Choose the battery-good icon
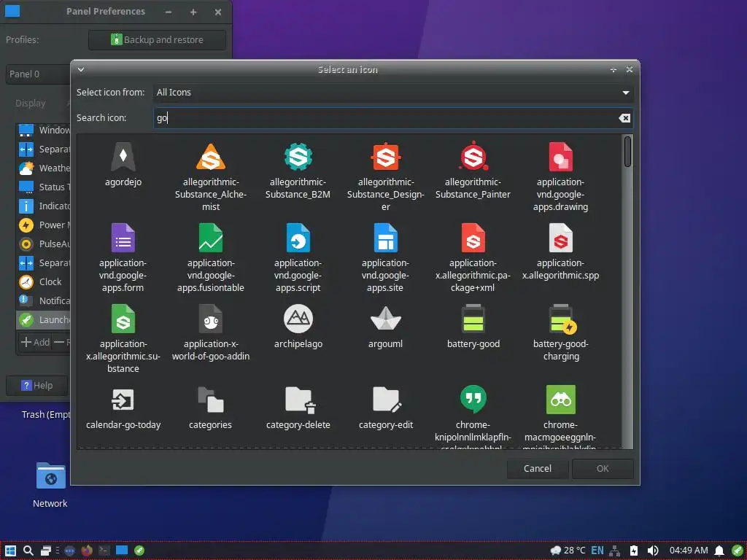The image size is (747, 560). 473,326
